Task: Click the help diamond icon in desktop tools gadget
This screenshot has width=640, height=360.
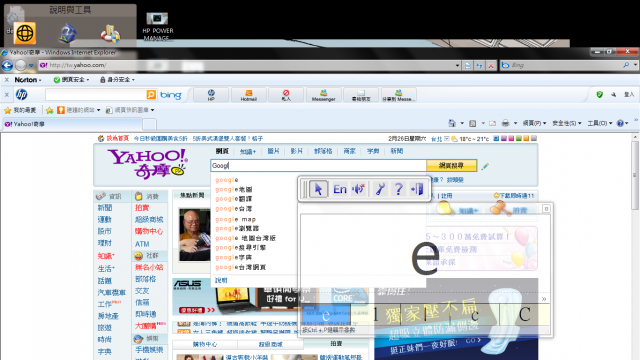Action: coord(67,33)
